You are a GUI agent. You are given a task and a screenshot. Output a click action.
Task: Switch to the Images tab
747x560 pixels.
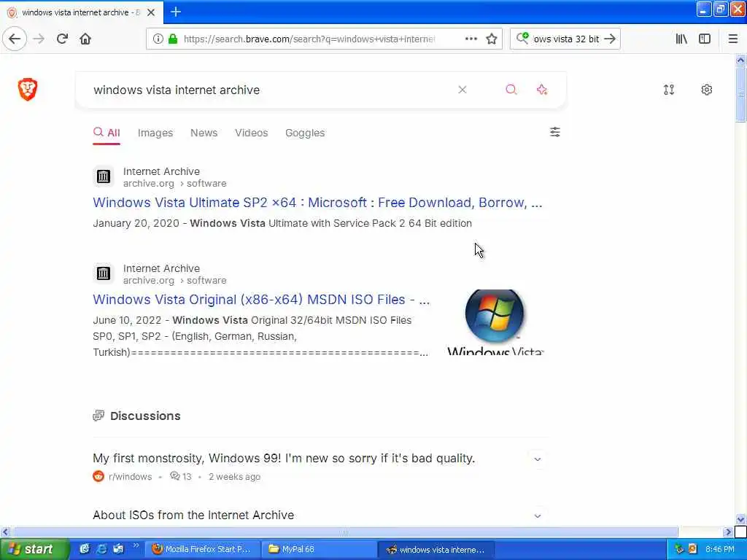pyautogui.click(x=155, y=133)
